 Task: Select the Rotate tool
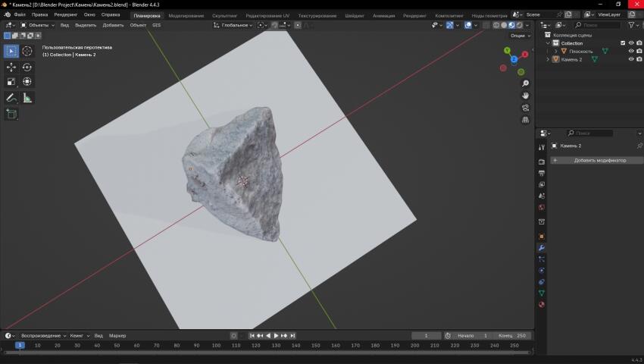(27, 67)
